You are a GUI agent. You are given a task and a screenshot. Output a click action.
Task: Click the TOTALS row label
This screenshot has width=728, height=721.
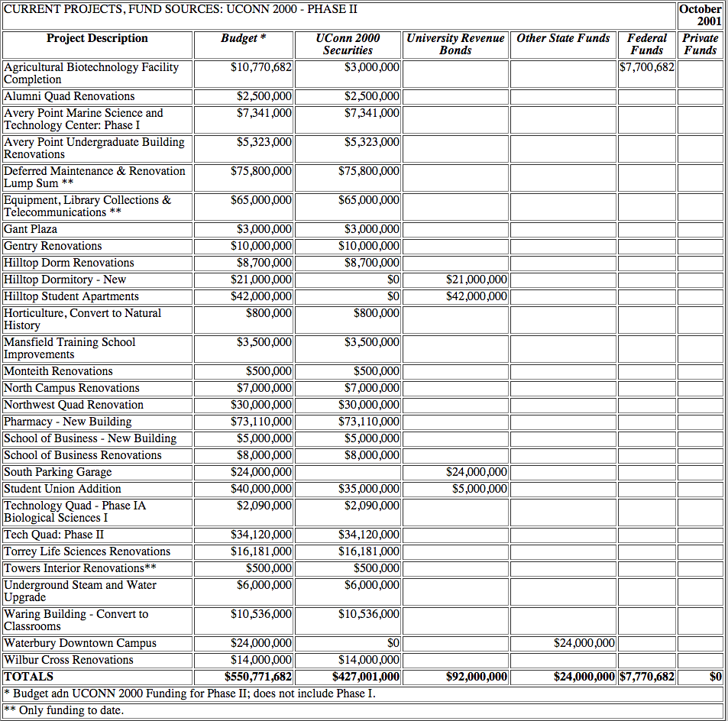click(29, 677)
